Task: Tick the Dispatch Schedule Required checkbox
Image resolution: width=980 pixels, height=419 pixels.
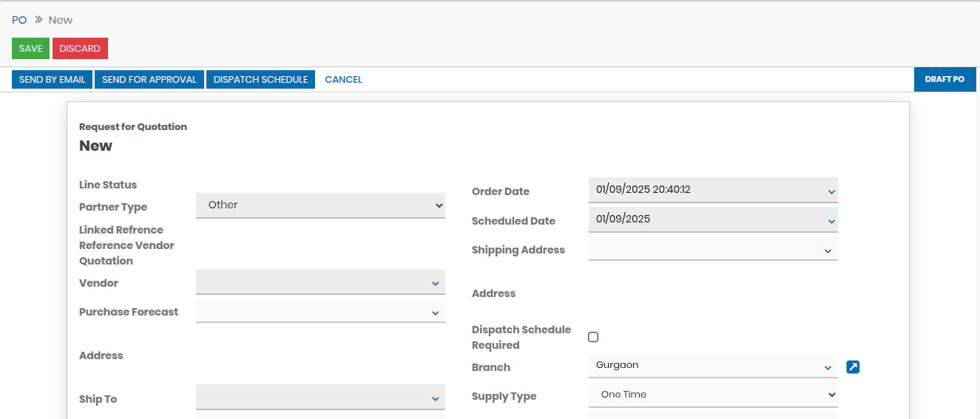Action: tap(593, 337)
